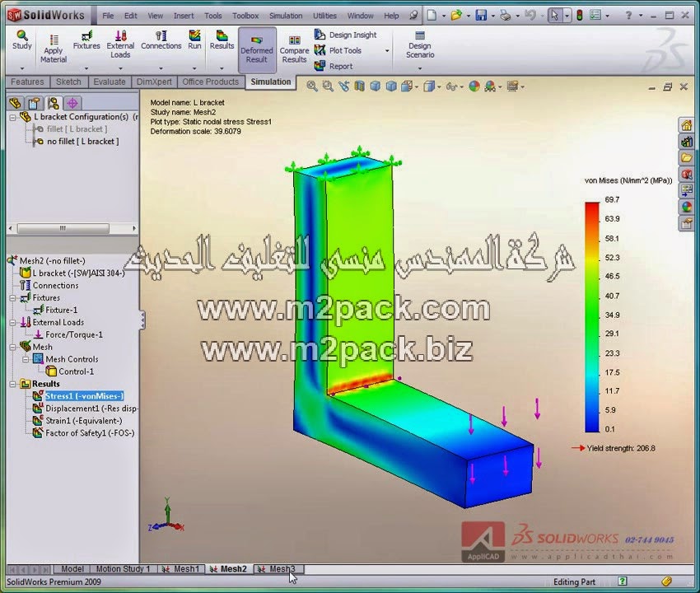Switch to the Sketch tab
This screenshot has height=593, width=700.
(68, 82)
